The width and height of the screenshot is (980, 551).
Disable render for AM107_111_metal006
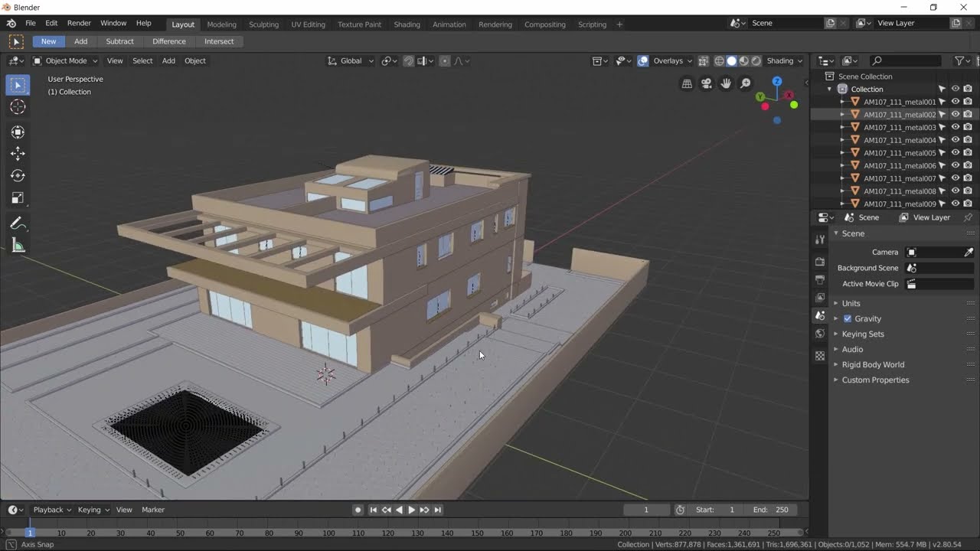[x=968, y=165]
